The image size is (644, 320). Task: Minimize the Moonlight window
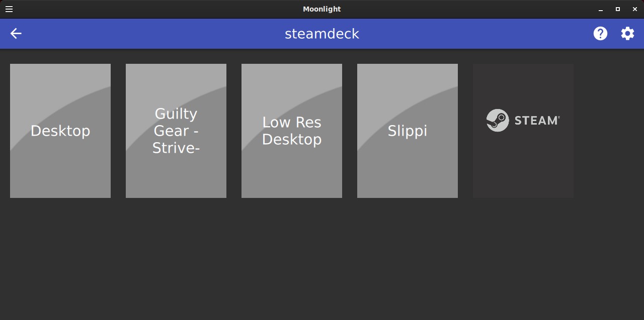pyautogui.click(x=601, y=9)
